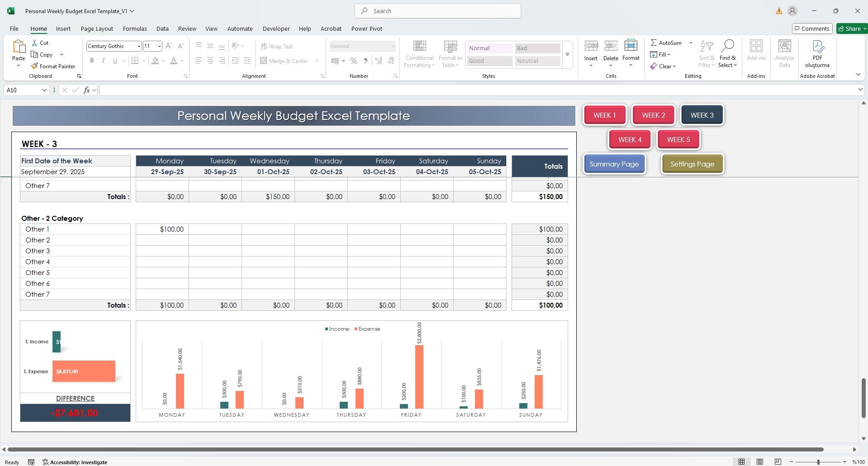Image resolution: width=868 pixels, height=466 pixels.
Task: Click the Percent Style icon
Action: point(354,61)
